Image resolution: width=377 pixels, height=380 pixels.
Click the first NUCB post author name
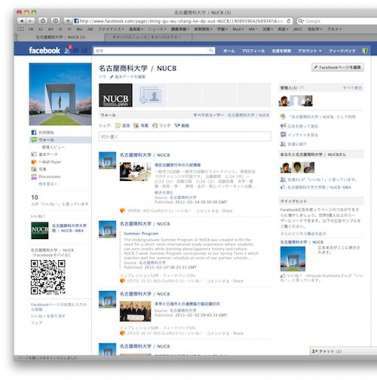(145, 155)
